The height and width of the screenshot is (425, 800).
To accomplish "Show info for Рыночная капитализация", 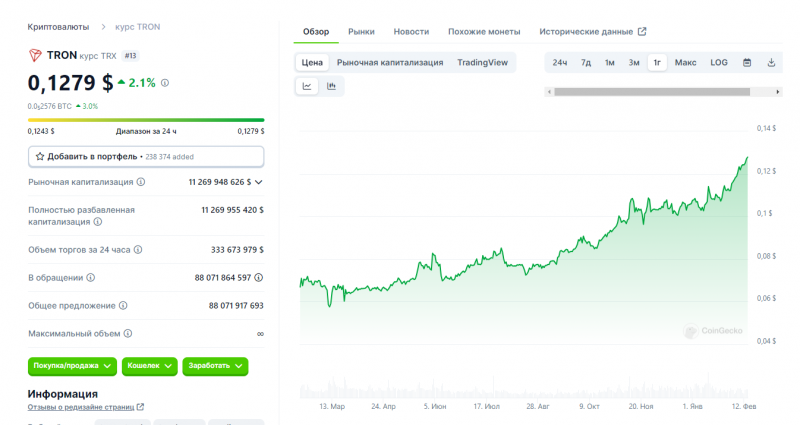I will coord(141,182).
